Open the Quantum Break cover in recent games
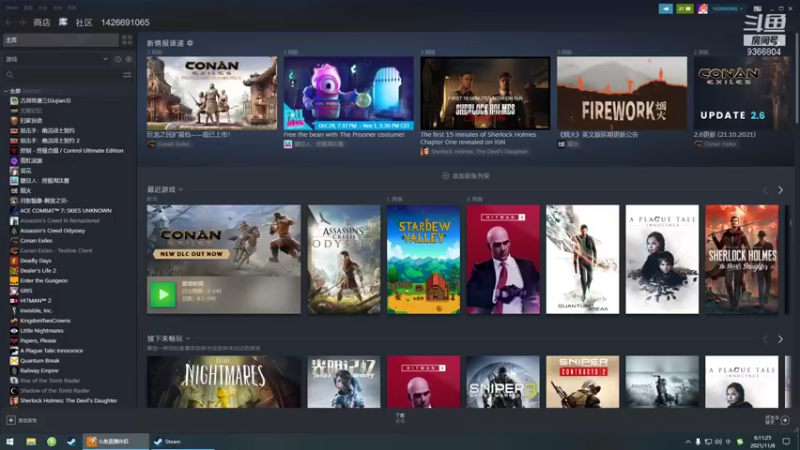Screen dimensions: 800x450 point(582,259)
